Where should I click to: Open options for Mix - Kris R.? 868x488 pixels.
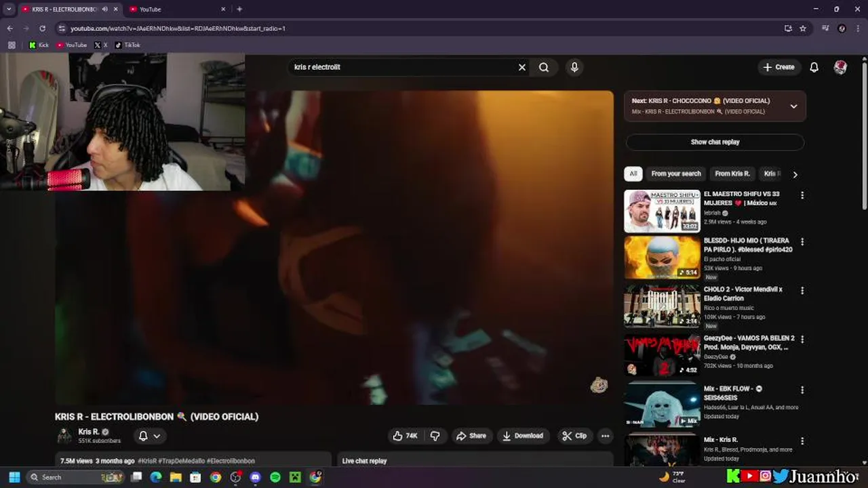(x=802, y=441)
